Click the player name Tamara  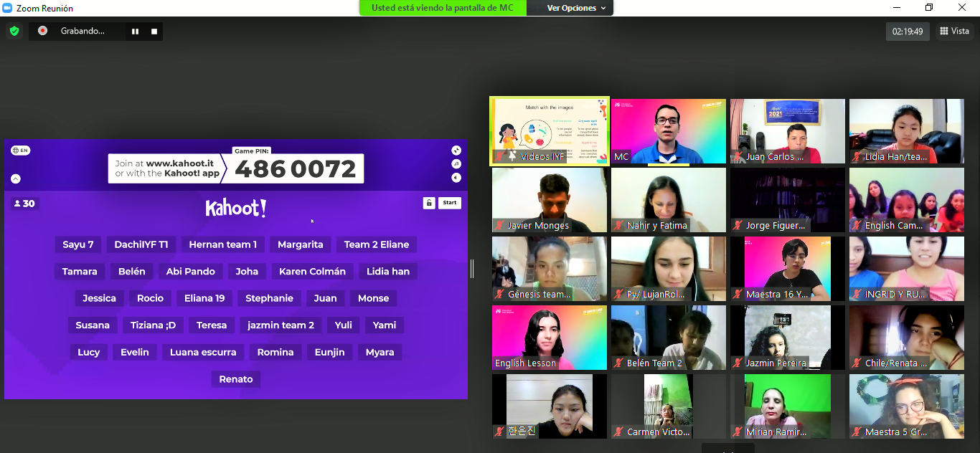(x=80, y=272)
